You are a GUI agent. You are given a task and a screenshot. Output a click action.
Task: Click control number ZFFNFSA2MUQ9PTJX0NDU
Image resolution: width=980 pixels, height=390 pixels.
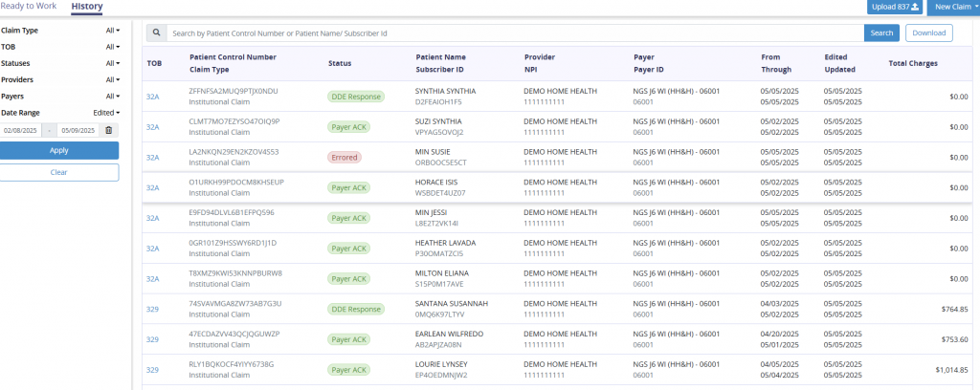point(234,91)
